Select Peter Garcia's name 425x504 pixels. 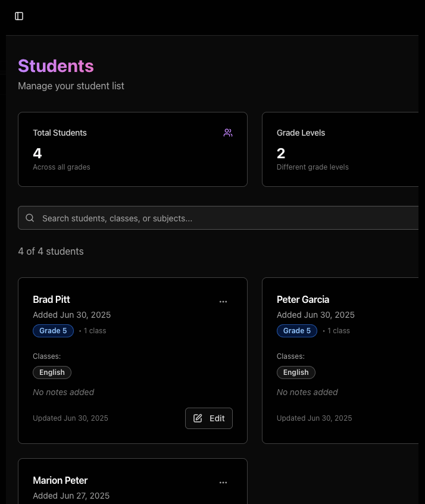tap(303, 299)
